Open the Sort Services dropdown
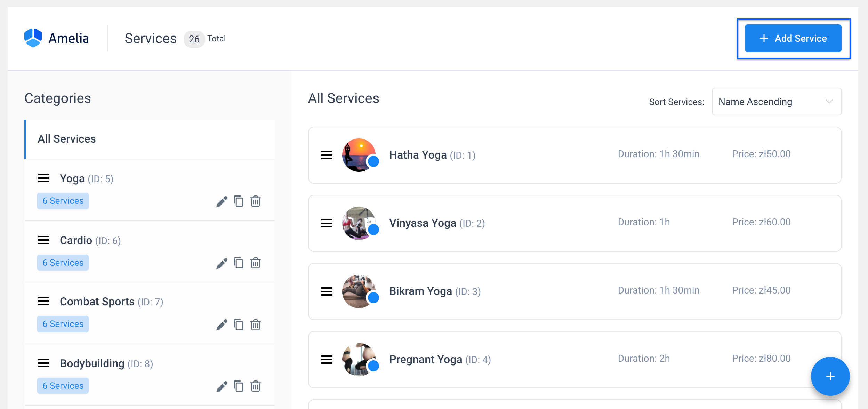 [x=777, y=102]
